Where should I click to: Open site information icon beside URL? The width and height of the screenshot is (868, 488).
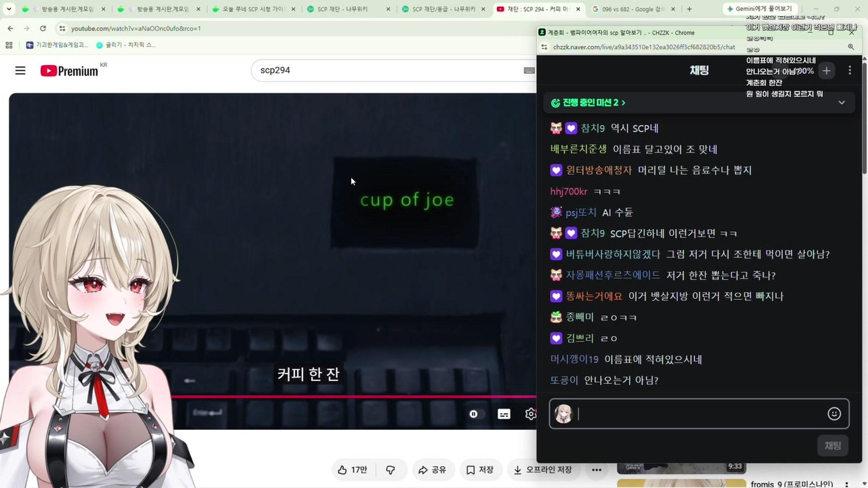pos(62,28)
